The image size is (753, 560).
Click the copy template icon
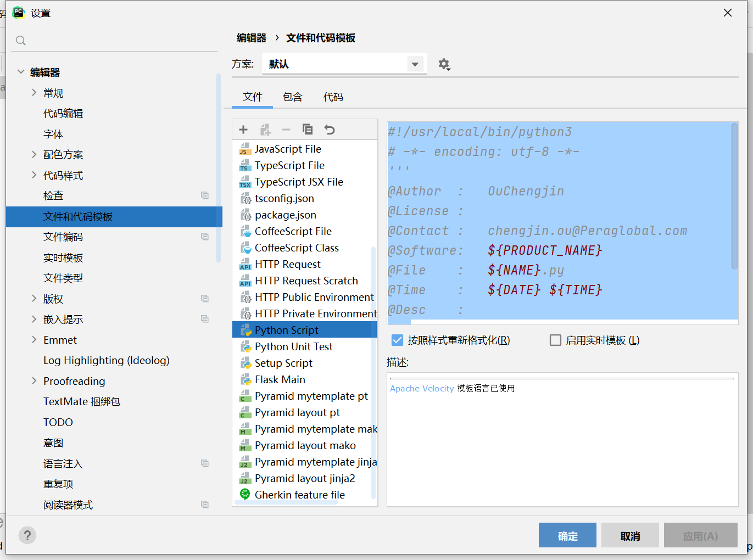pyautogui.click(x=308, y=130)
